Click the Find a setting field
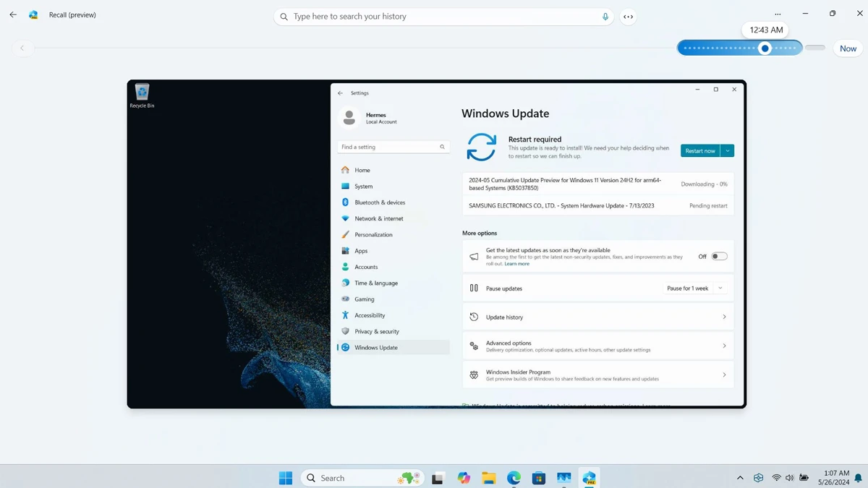This screenshot has height=488, width=868. click(x=393, y=147)
